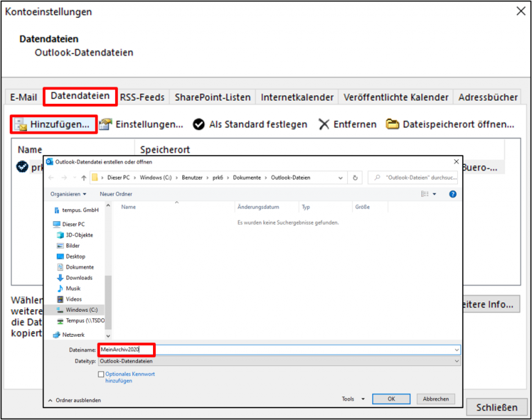The height and width of the screenshot is (420, 532).
Task: Open the view options dropdown arrow
Action: [434, 194]
